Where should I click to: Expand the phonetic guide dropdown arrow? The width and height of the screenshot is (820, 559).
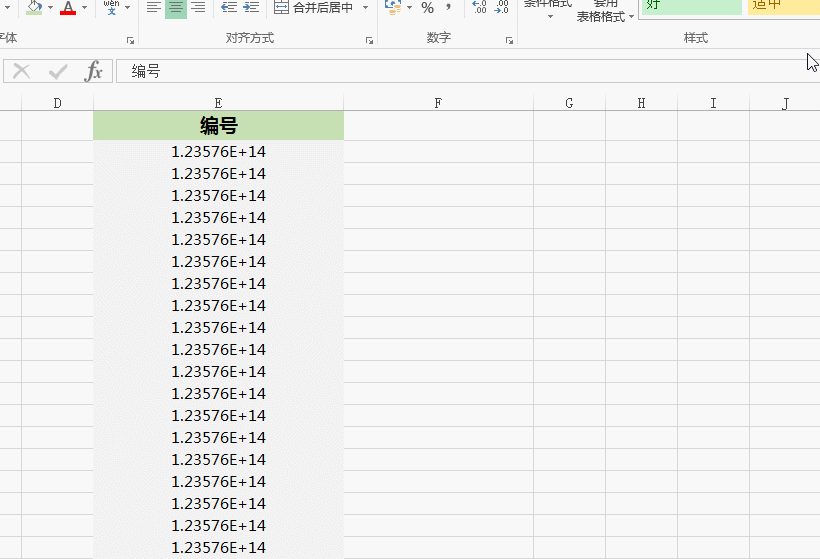(x=127, y=7)
